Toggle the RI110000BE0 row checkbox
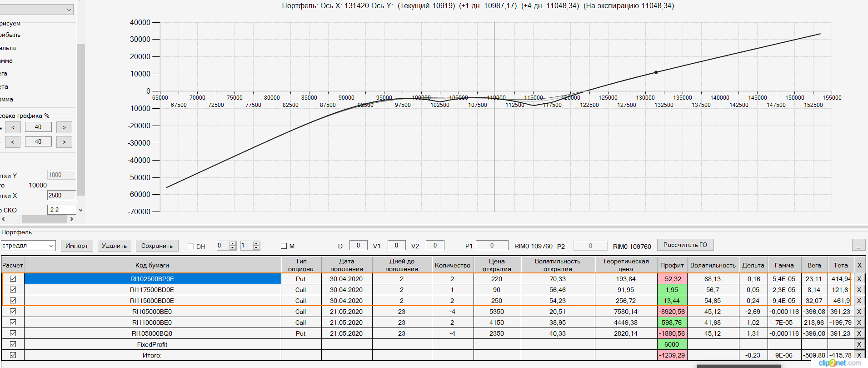Viewport: 868px width, 368px height. click(x=13, y=323)
